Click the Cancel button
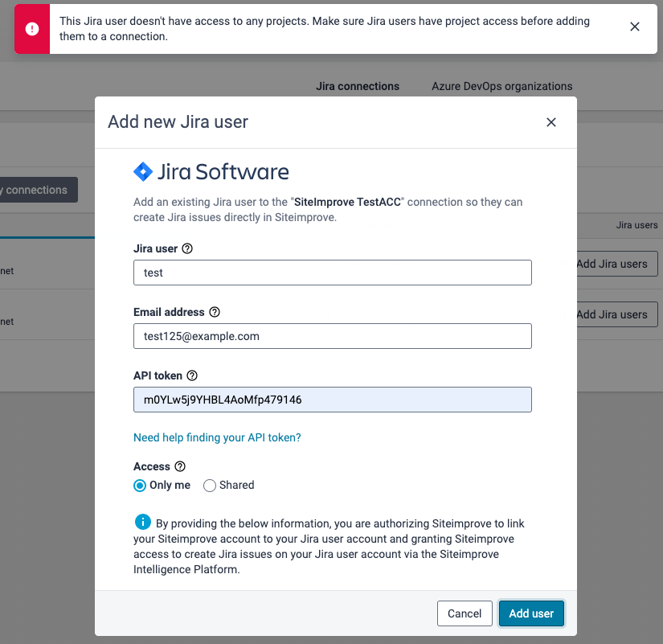Screen dimensions: 663x644 point(465,613)
